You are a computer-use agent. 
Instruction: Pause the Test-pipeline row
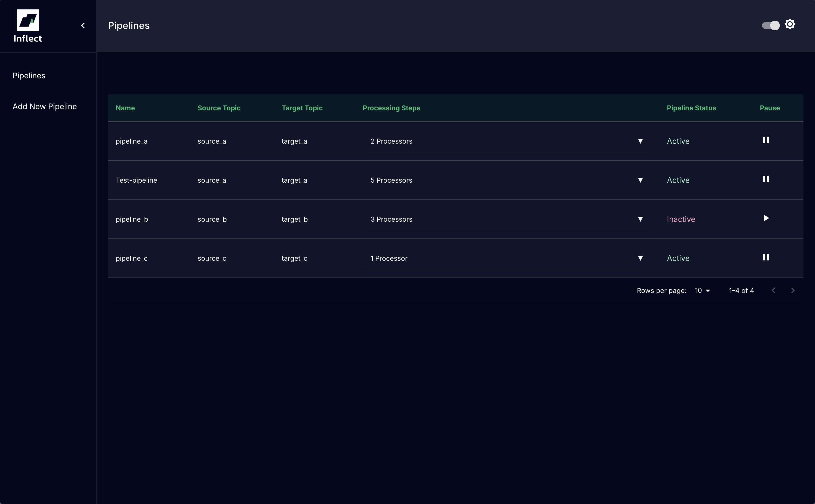[766, 179]
